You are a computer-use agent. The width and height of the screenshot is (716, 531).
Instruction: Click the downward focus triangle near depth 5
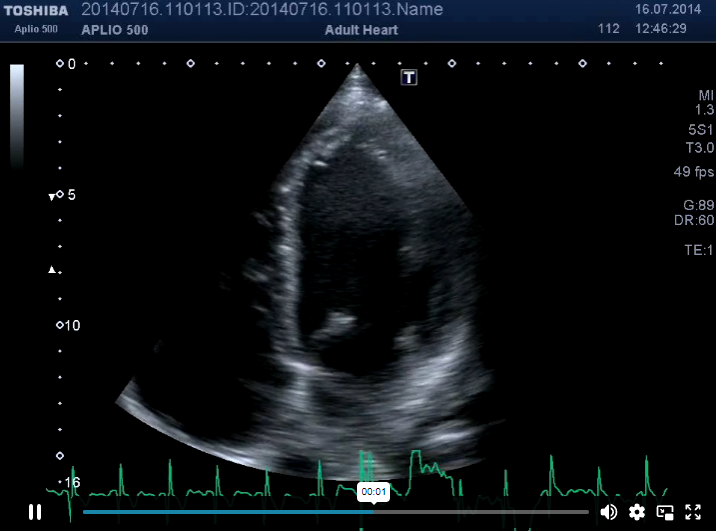52,197
